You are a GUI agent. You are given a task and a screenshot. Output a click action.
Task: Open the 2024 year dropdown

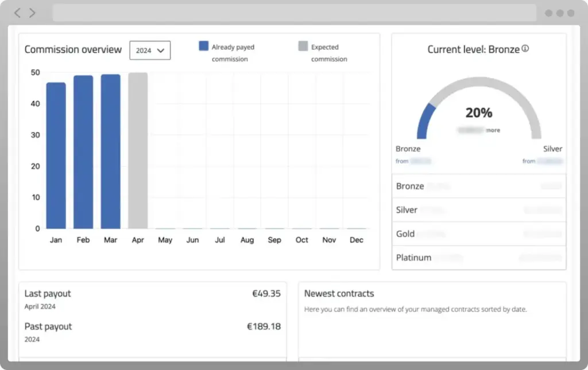[x=150, y=50]
